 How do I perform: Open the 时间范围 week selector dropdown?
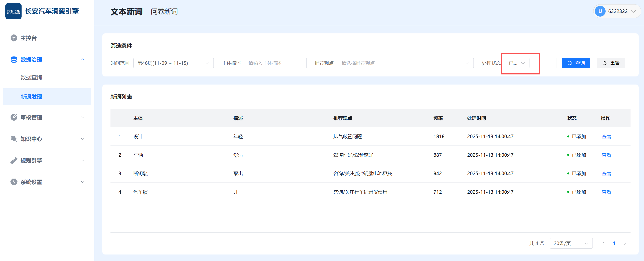174,63
